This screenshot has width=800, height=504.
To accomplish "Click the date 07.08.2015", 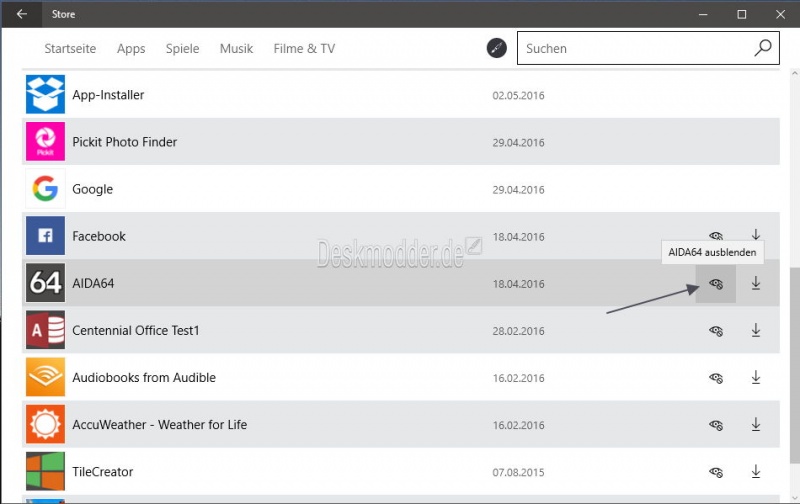I will pos(518,472).
